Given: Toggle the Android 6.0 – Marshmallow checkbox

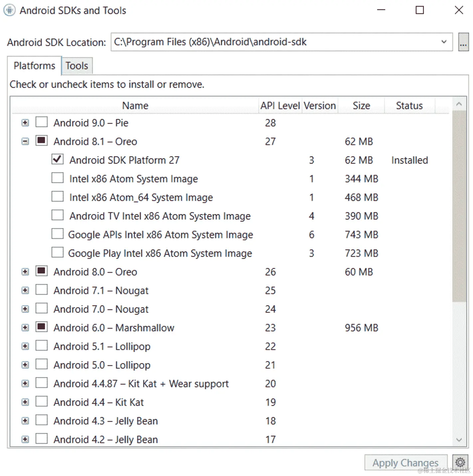Looking at the screenshot, I should coord(42,327).
